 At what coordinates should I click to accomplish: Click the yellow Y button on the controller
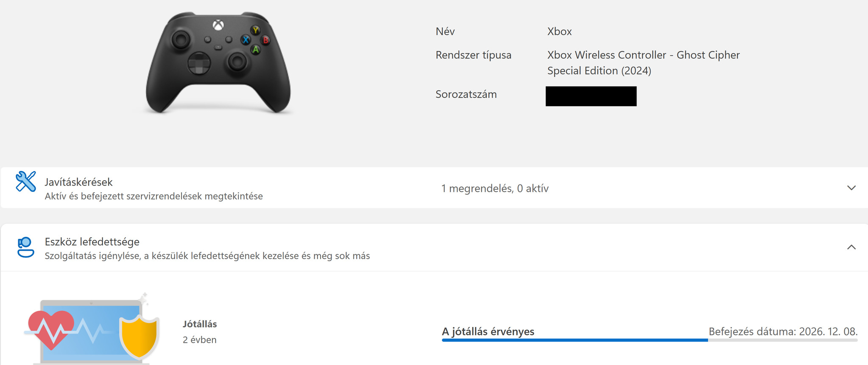pos(255,30)
